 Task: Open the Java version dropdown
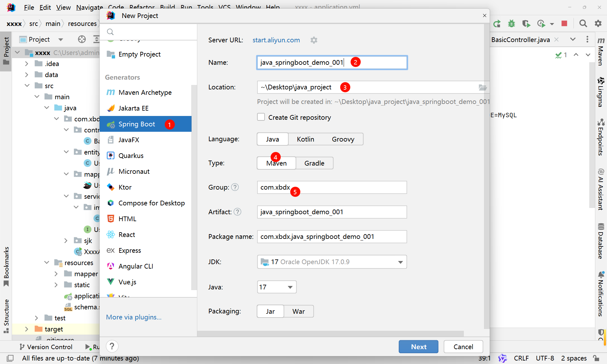290,287
